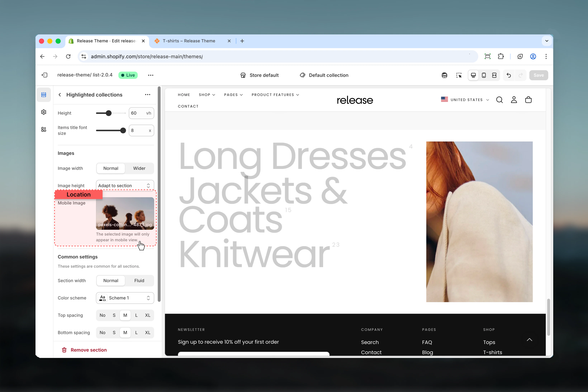This screenshot has width=588, height=392.
Task: Open the App embeds icon in the sidebar
Action: tap(44, 129)
